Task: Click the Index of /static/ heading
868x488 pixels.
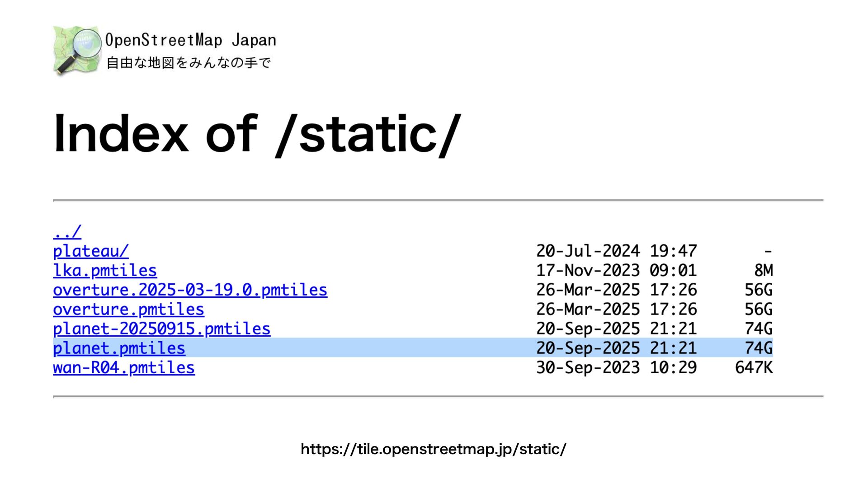Action: pos(256,134)
